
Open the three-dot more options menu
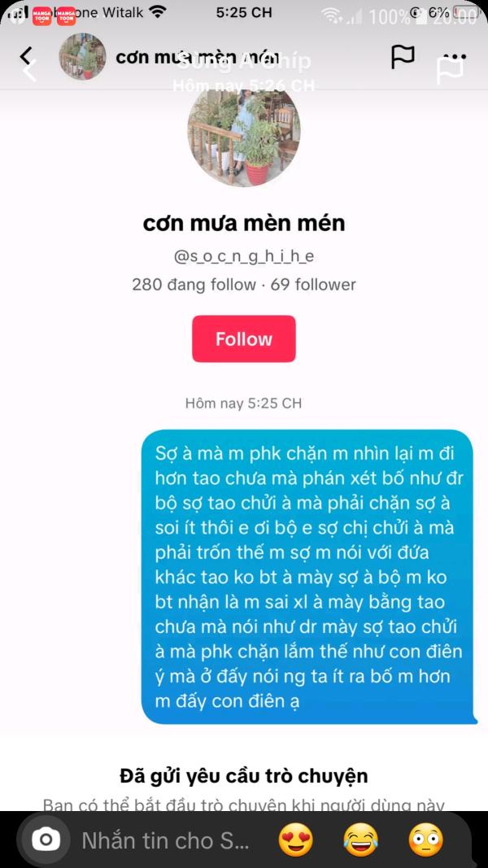pos(455,56)
